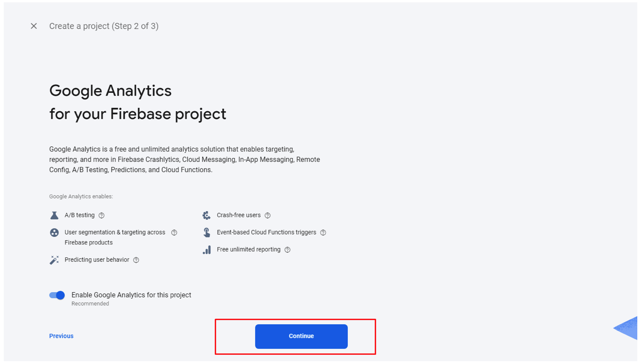Image resolution: width=642 pixels, height=364 pixels.
Task: Click the Cloud Functions triggers touch icon
Action: coord(206,233)
